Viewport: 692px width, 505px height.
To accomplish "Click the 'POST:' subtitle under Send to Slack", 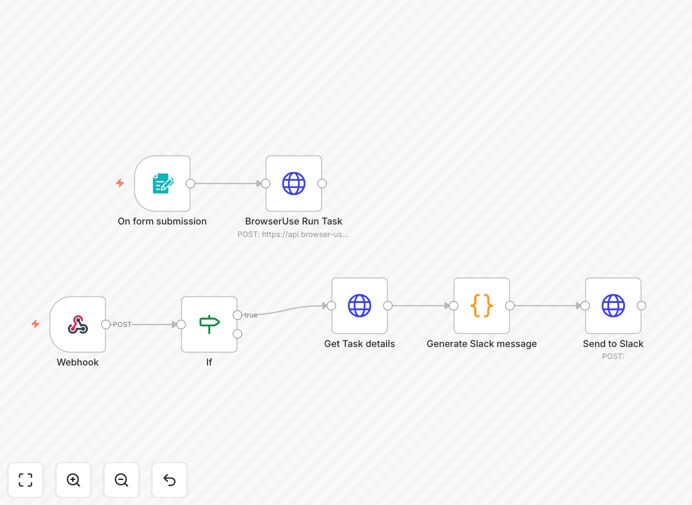I will [x=613, y=356].
